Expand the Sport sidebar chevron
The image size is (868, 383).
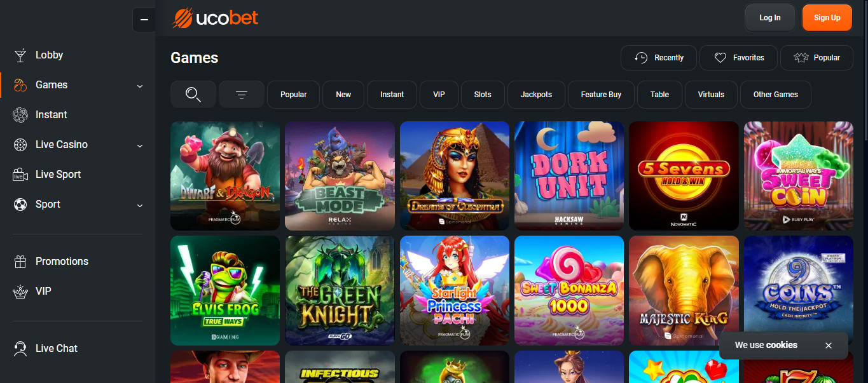tap(140, 205)
